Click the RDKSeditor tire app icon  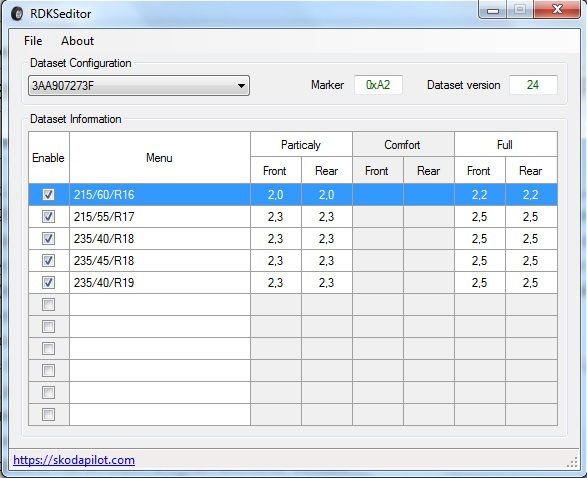pos(17,14)
